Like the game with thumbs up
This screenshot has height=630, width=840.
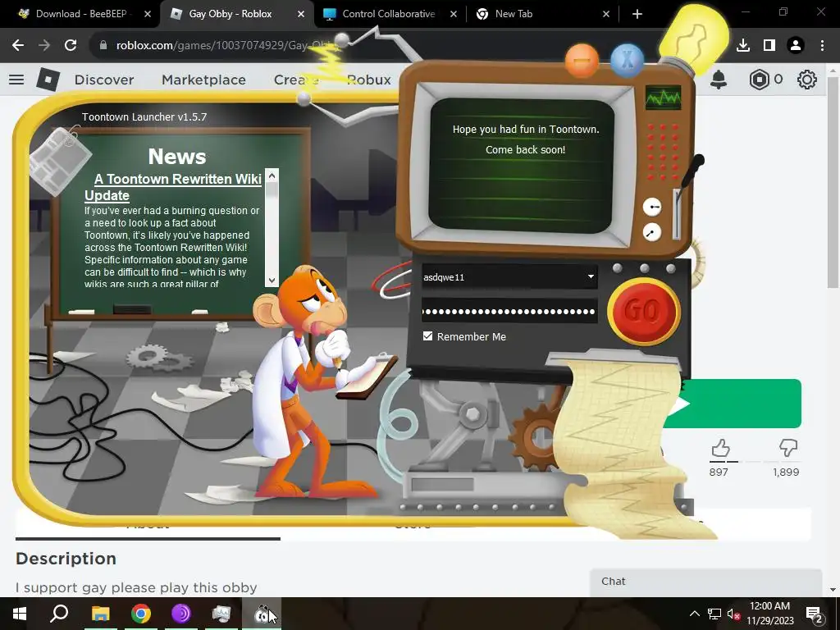(720, 448)
